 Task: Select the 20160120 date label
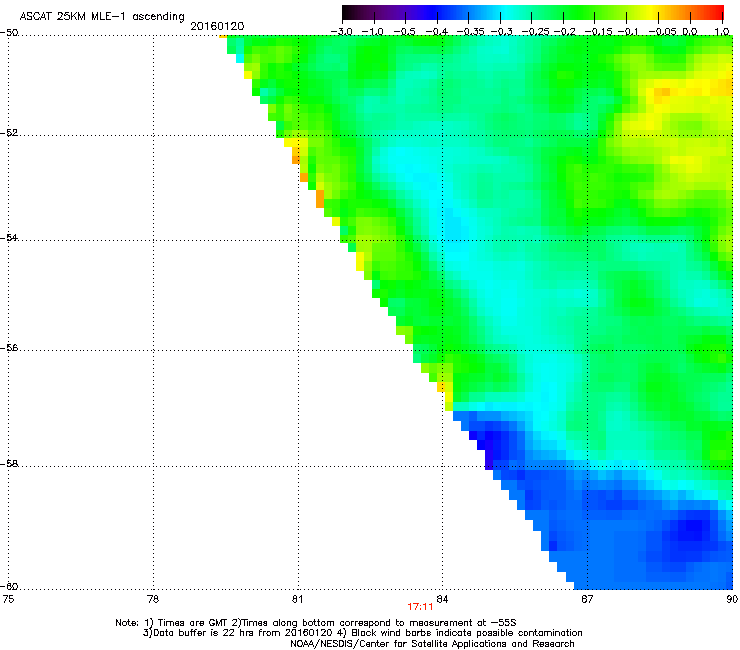[217, 26]
